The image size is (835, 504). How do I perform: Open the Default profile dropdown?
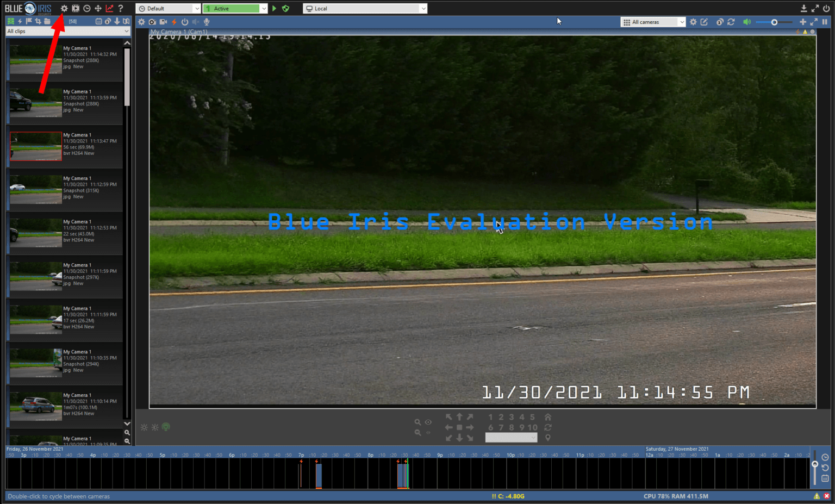click(x=168, y=8)
